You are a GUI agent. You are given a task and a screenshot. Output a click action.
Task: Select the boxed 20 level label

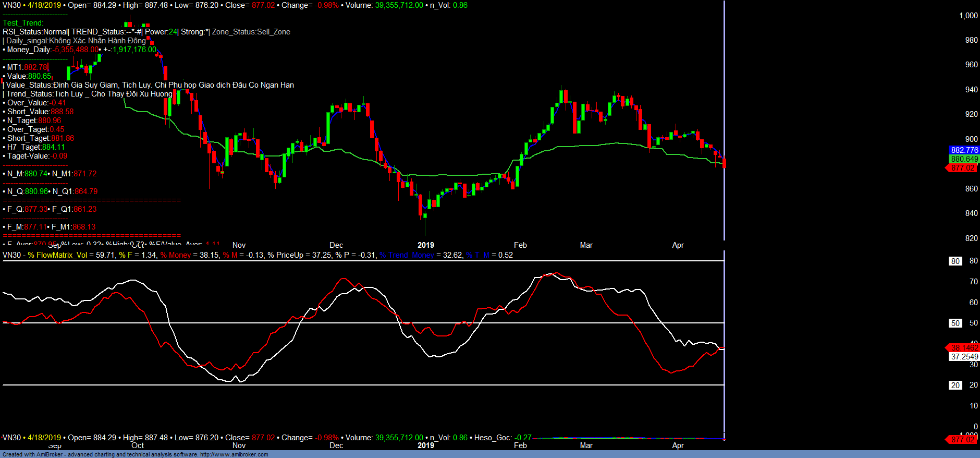point(955,385)
